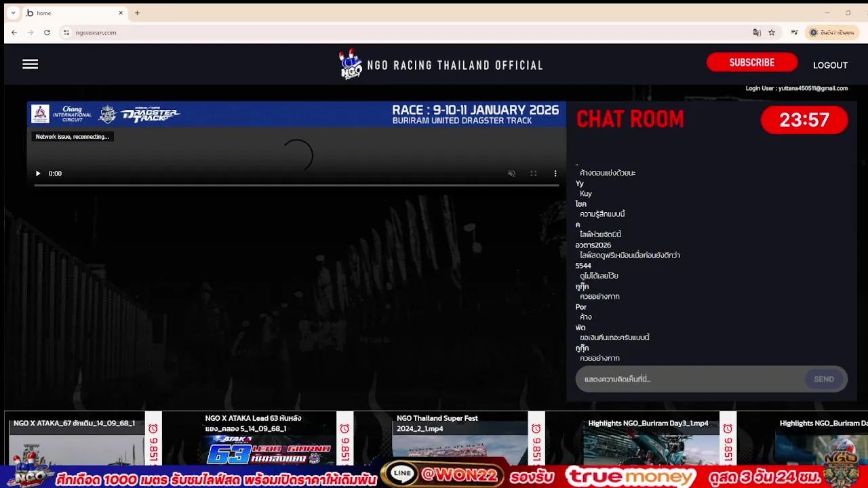Open video player more options menu
The width and height of the screenshot is (868, 488).
(x=555, y=174)
